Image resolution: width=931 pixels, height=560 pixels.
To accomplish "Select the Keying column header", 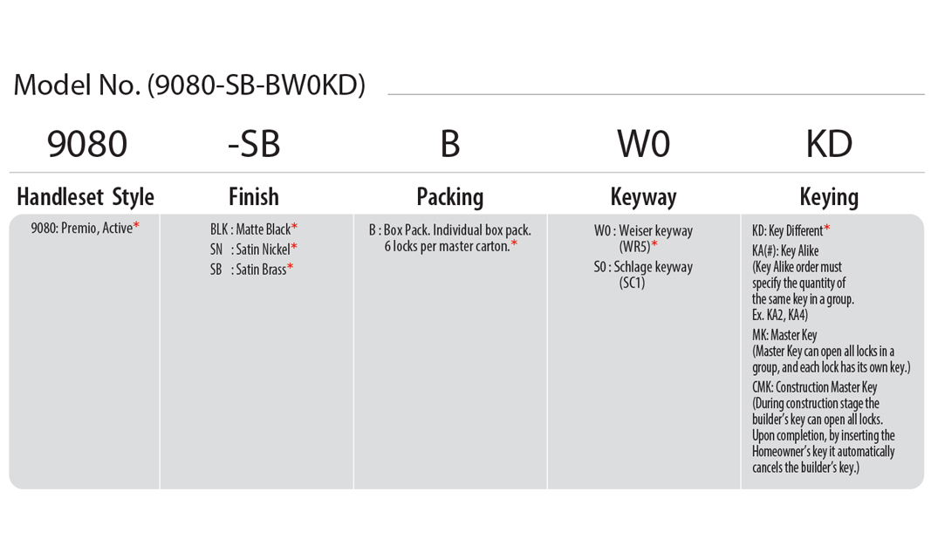I will [828, 196].
